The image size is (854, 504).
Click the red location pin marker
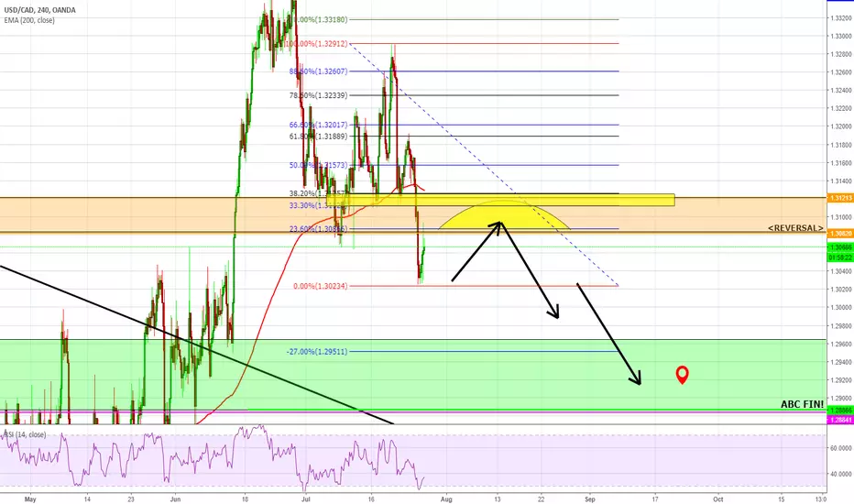pyautogui.click(x=682, y=375)
